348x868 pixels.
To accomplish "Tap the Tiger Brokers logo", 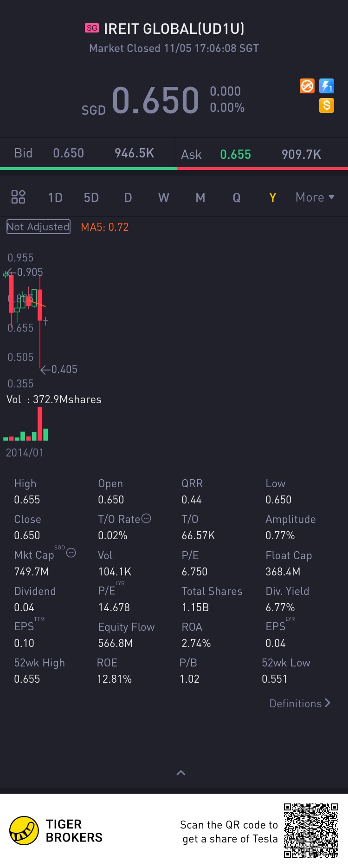I will 24,831.
